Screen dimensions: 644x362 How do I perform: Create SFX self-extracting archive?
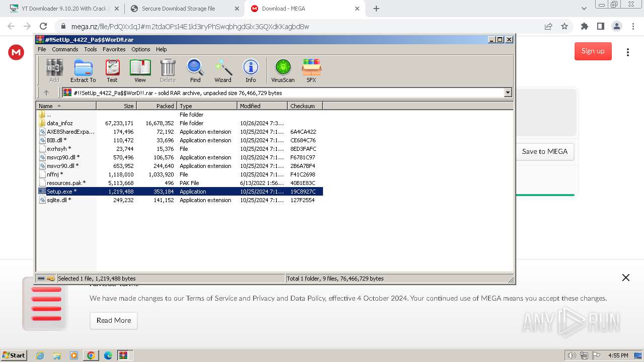tap(311, 70)
